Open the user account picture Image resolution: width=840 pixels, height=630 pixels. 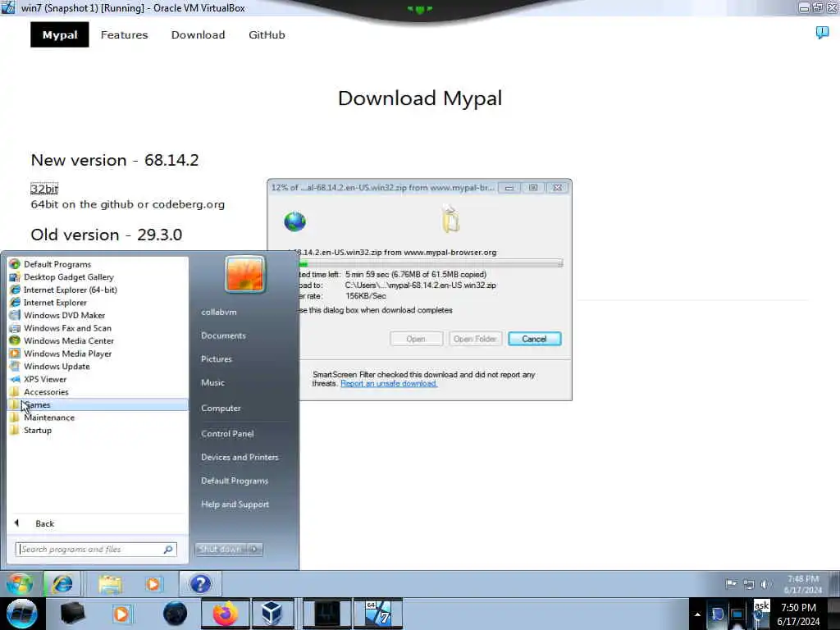[x=244, y=274]
